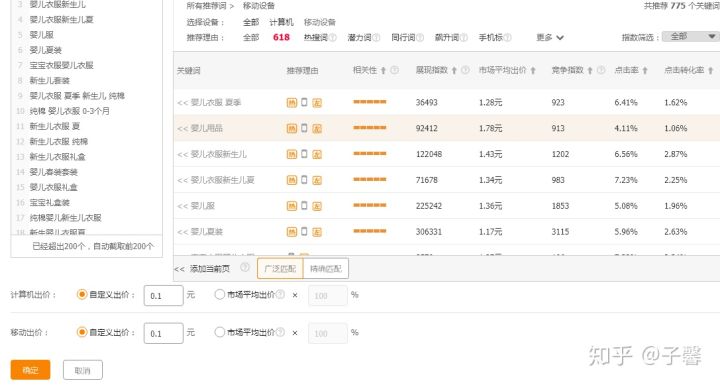The width and height of the screenshot is (720, 385).
Task: Select 宝宝衣服婴儿衣服 in added list
Action: point(62,65)
